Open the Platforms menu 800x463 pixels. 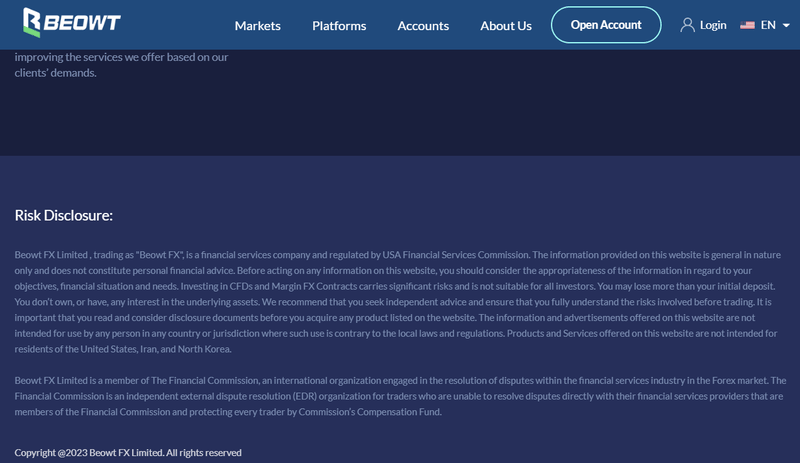pyautogui.click(x=339, y=26)
